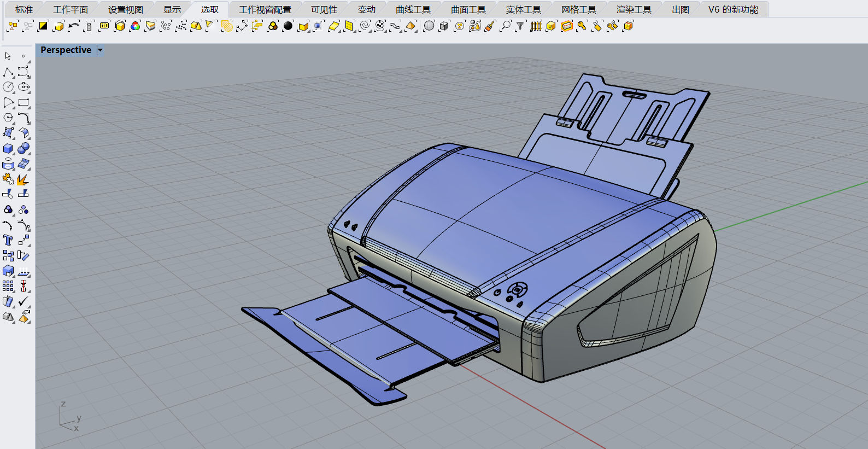Select the Text tool T icon

(8, 240)
